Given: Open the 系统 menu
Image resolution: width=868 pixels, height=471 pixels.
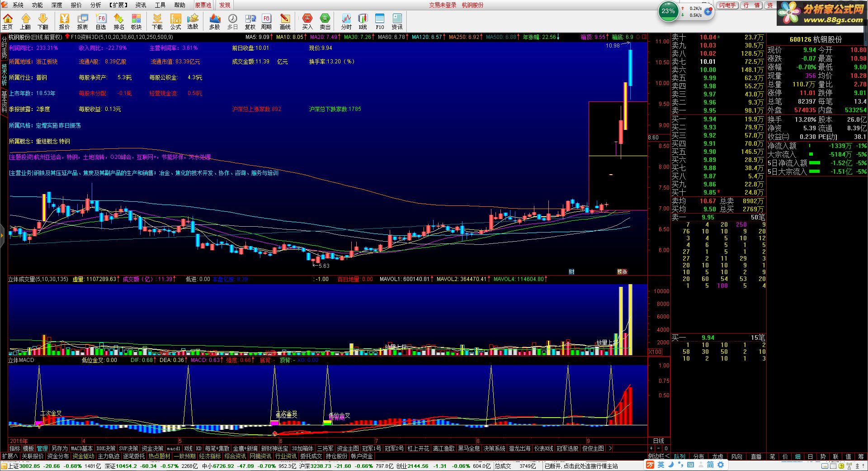Looking at the screenshot, I should tap(18, 5).
